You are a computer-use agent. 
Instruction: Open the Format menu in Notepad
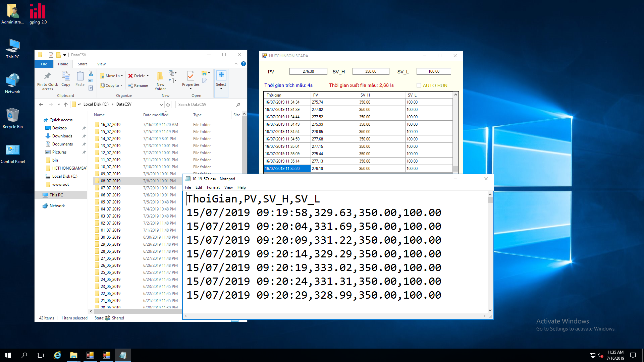pyautogui.click(x=213, y=187)
